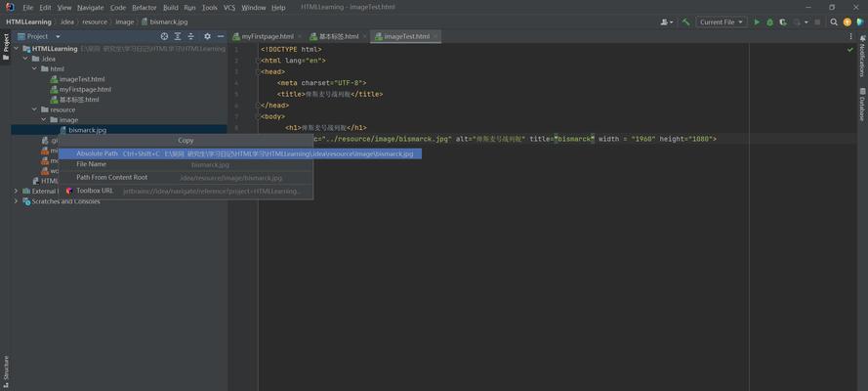Collapse the html folder node

click(x=35, y=68)
